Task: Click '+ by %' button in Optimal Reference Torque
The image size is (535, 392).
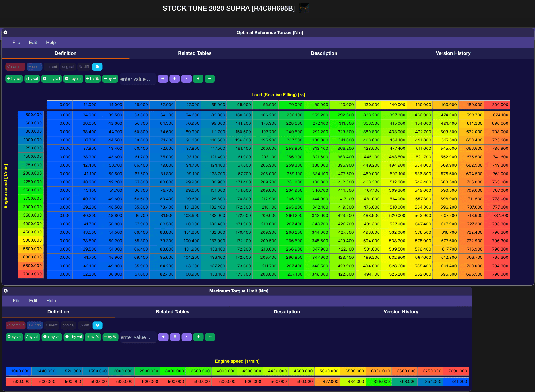Action: (x=93, y=79)
